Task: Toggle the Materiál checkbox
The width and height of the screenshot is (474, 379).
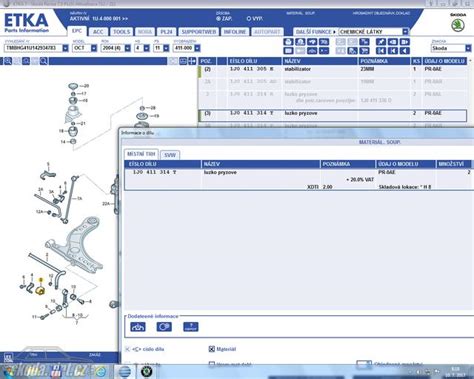Action: coord(211,349)
